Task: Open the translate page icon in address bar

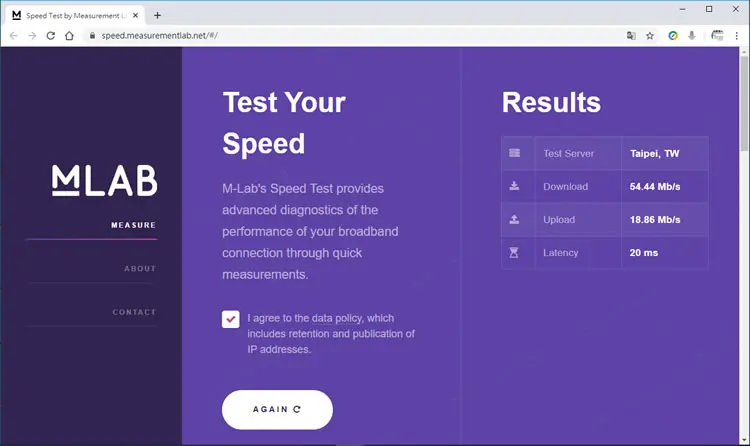Action: 631,36
